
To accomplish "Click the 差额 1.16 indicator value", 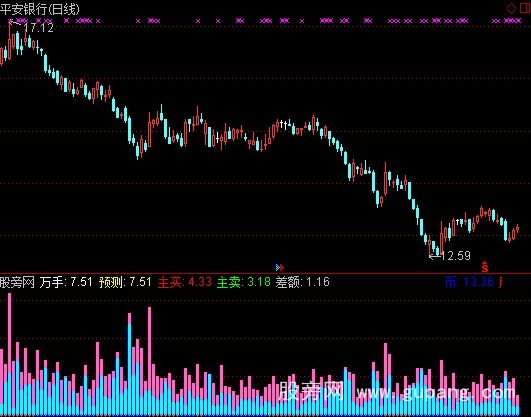I will tap(302, 282).
